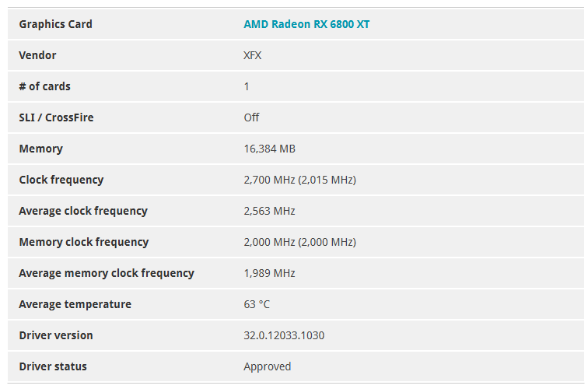Click the driver version 32.0.12033.1030 text
Viewport: 588px width, 389px height.
pos(284,335)
